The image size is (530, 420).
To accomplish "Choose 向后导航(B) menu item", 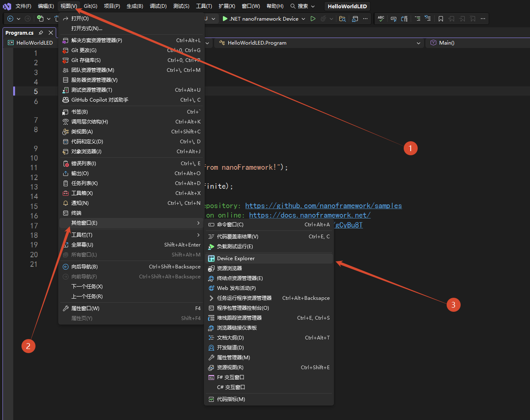I will (x=132, y=267).
